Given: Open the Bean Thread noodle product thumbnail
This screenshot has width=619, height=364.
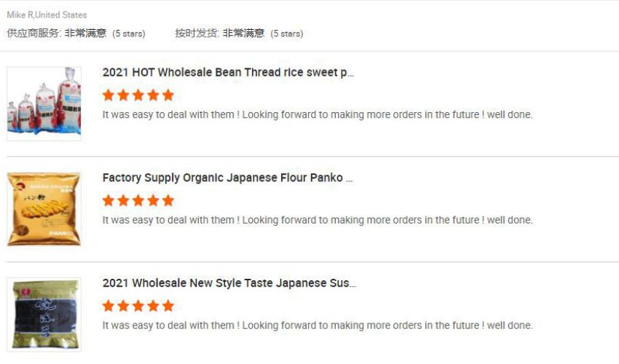Looking at the screenshot, I should 44,103.
